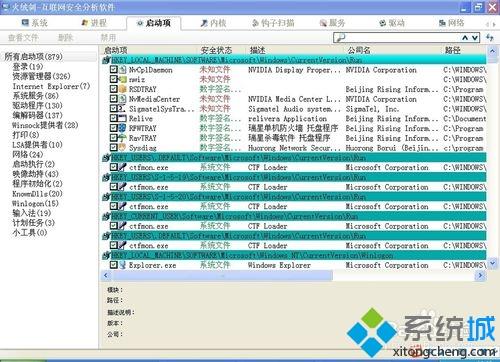The image size is (500, 362).
Task: Click the RSDTRAY entry icon
Action: coord(123,89)
